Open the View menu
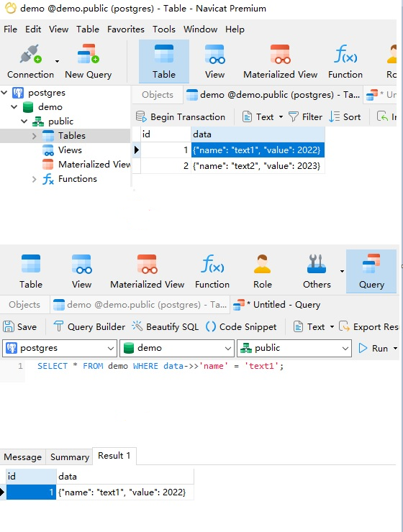The image size is (403, 532). (x=58, y=29)
